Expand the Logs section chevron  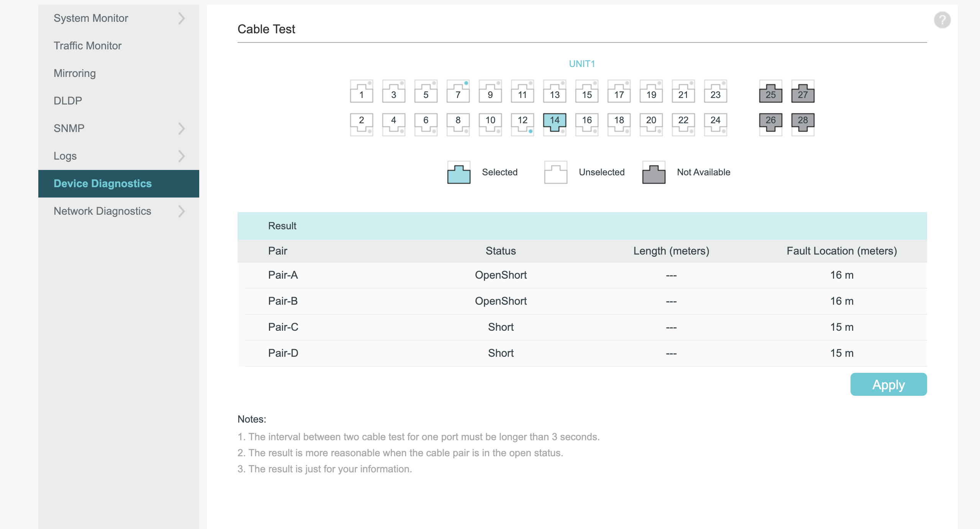coord(182,156)
